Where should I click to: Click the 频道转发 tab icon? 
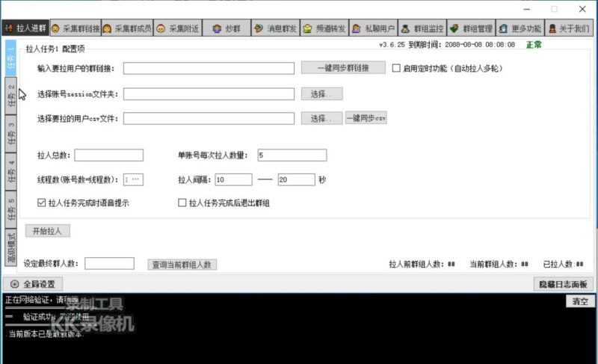(308, 28)
